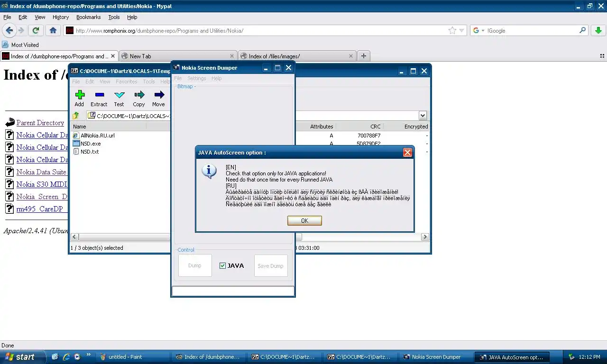607x364 pixels.
Task: Click the browser Back button
Action: coord(9,30)
